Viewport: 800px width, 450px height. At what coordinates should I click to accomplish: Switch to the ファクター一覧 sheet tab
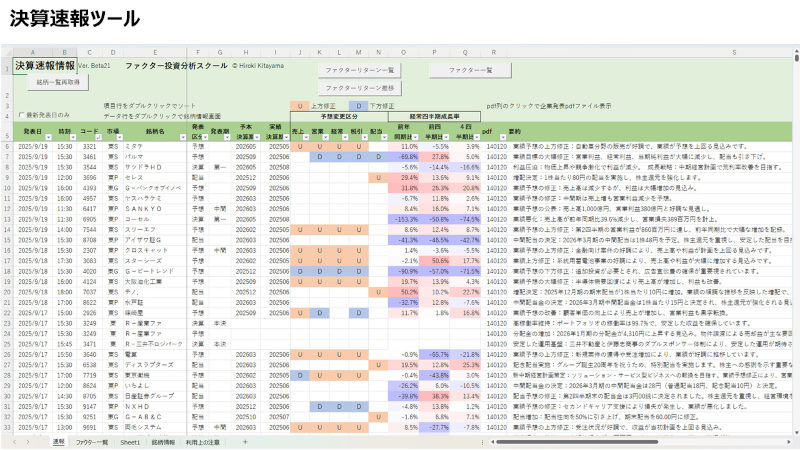coord(91,441)
